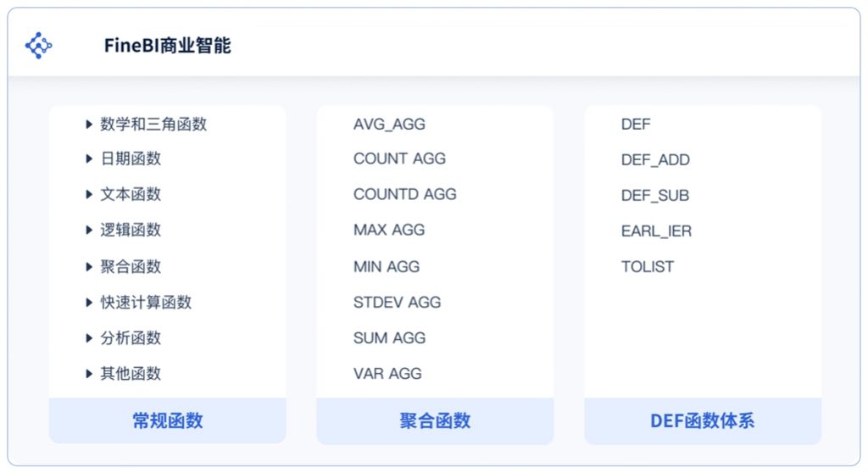Open the 分析函数 category
This screenshot has height=473, width=868.
pos(131,338)
